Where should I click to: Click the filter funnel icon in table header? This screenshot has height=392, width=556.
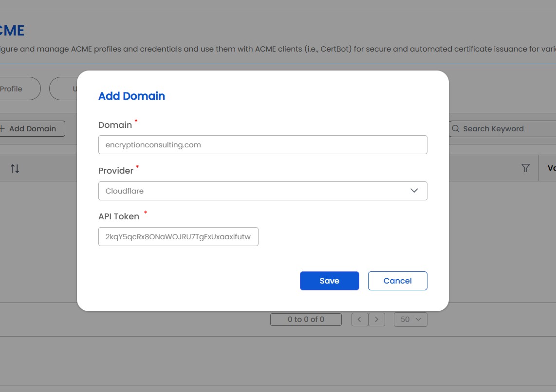(525, 168)
